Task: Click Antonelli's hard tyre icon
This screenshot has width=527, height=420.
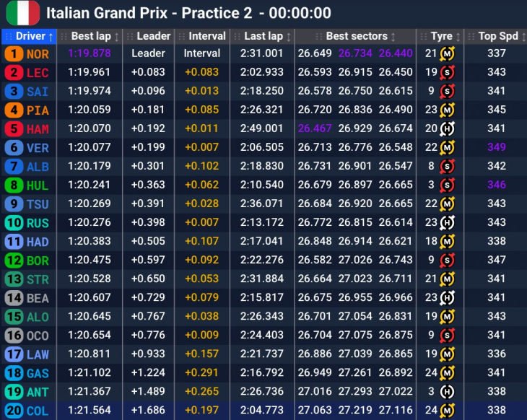Action: pos(447,391)
